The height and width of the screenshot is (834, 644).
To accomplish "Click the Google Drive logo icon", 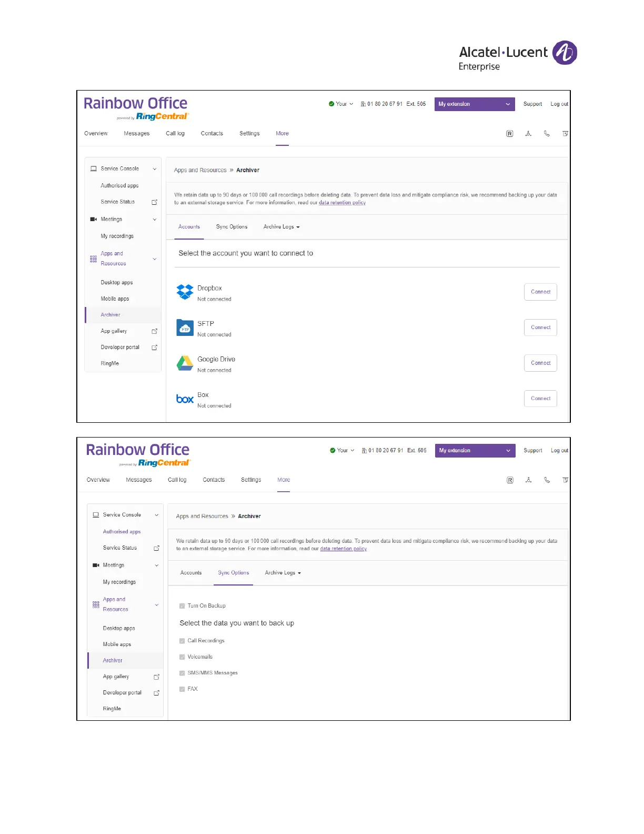I will point(185,363).
